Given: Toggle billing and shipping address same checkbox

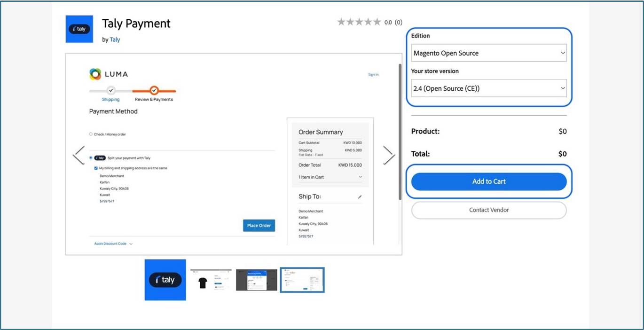Looking at the screenshot, I should click(x=96, y=168).
